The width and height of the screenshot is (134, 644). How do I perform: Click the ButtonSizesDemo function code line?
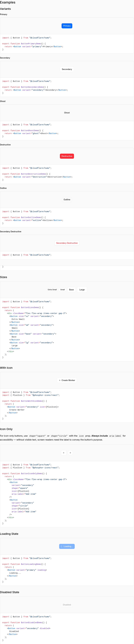coord(23,308)
